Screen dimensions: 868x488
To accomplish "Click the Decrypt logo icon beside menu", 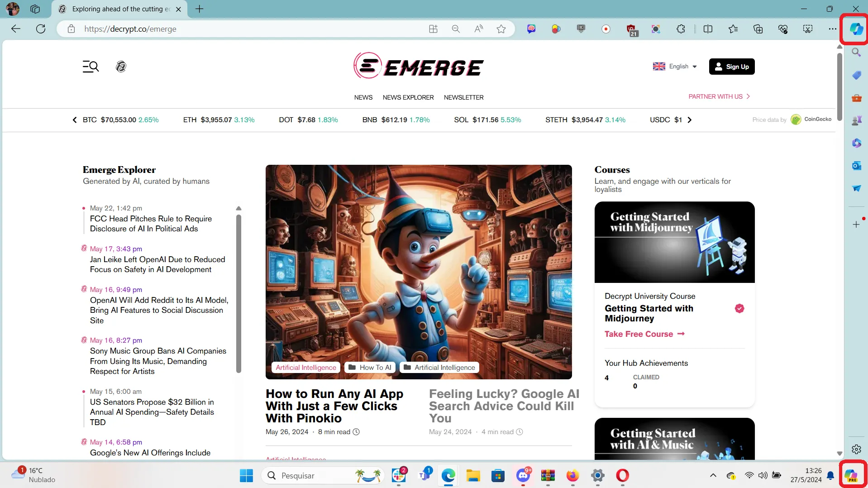I will click(121, 67).
